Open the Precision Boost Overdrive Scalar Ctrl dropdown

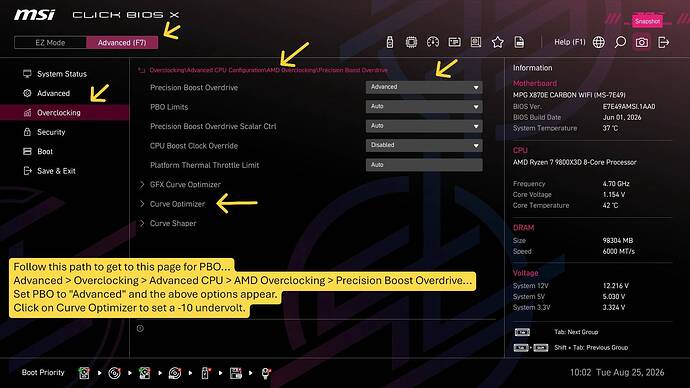click(x=424, y=126)
